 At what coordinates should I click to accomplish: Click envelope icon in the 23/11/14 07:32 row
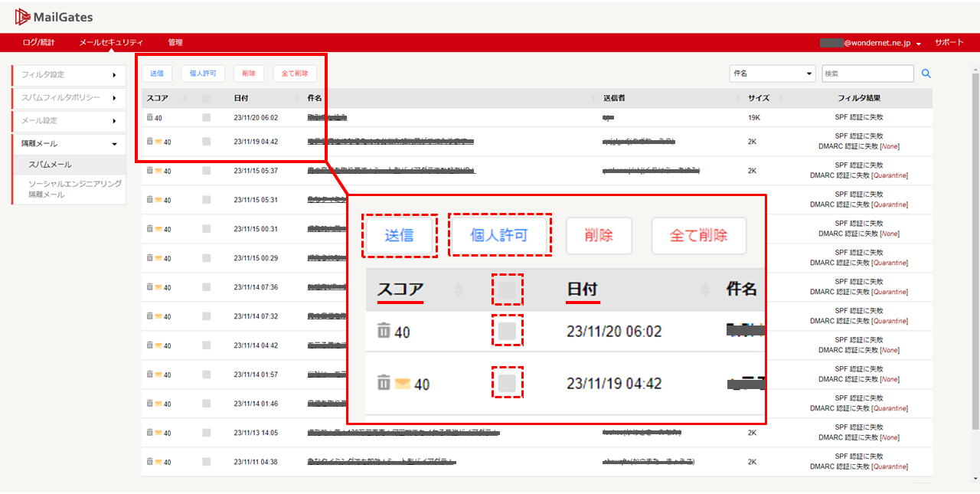[x=159, y=316]
